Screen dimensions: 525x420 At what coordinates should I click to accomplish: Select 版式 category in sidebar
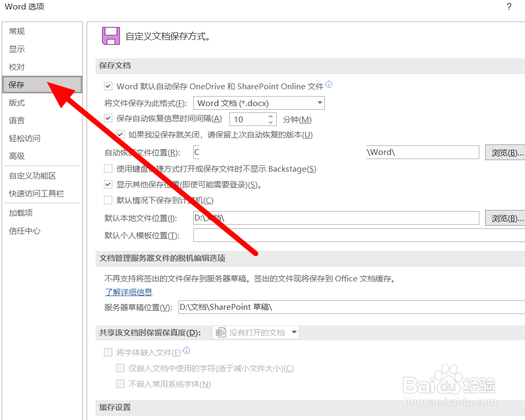click(42, 102)
